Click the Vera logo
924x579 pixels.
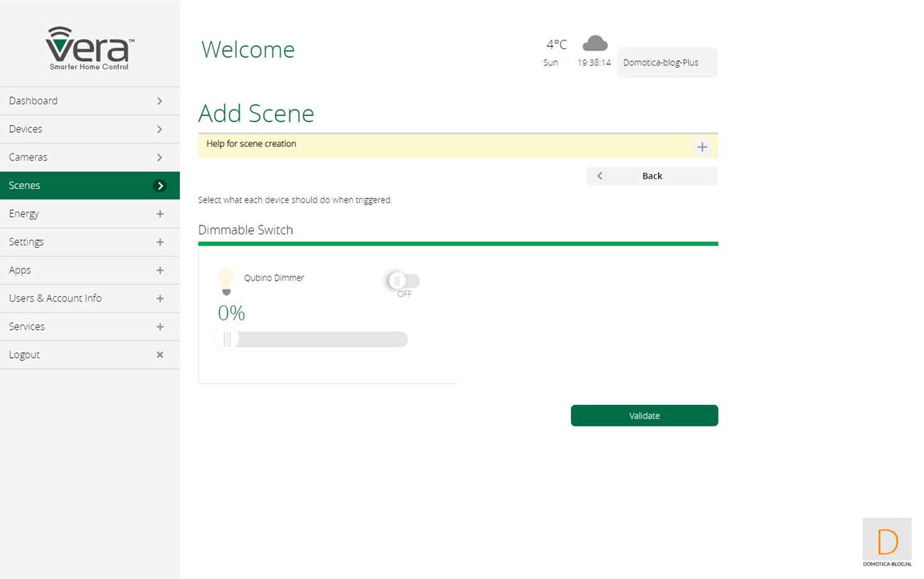pyautogui.click(x=90, y=48)
